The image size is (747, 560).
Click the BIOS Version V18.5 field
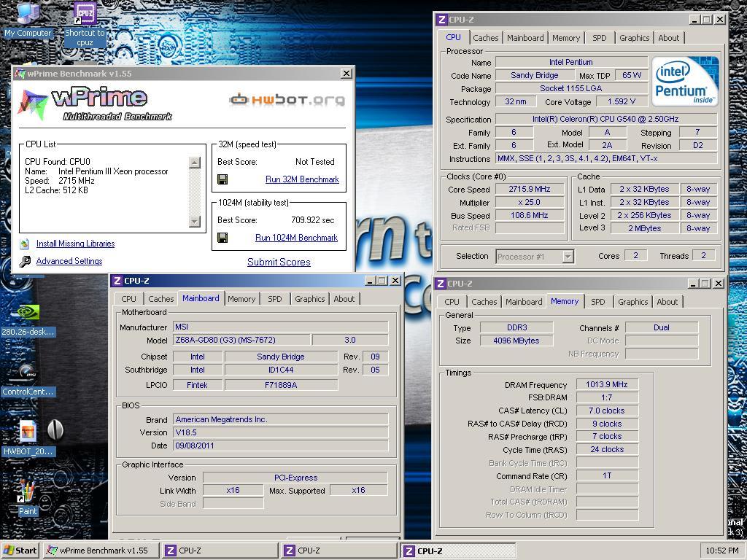click(x=280, y=432)
